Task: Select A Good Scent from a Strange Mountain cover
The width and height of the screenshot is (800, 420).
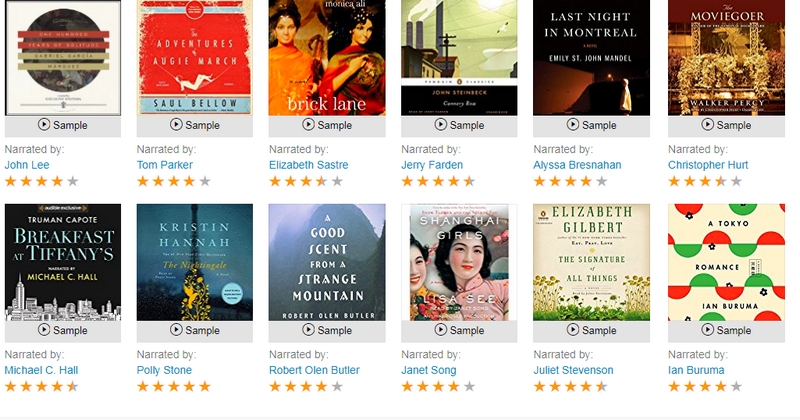Action: 326,262
